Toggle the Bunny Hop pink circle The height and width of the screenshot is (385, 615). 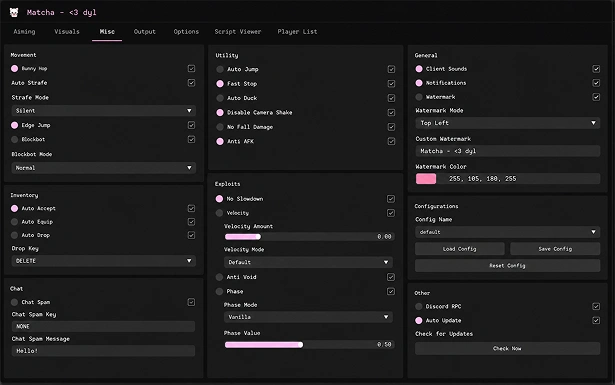point(15,69)
